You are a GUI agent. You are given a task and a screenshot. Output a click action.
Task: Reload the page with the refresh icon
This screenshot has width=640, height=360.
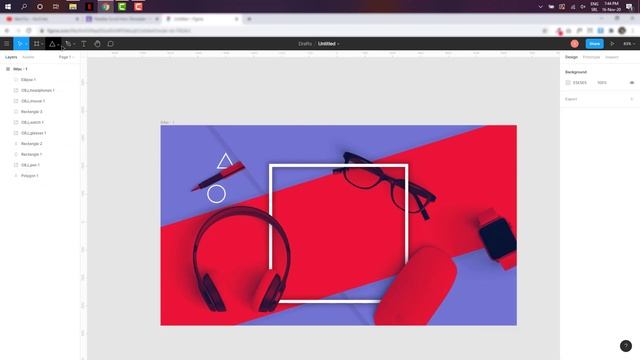click(x=29, y=31)
